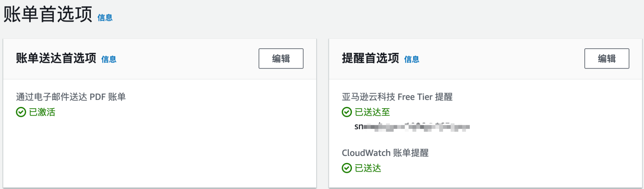The image size is (644, 189).
Task: Select the CloudWatch 账单提醒 label
Action: point(385,153)
